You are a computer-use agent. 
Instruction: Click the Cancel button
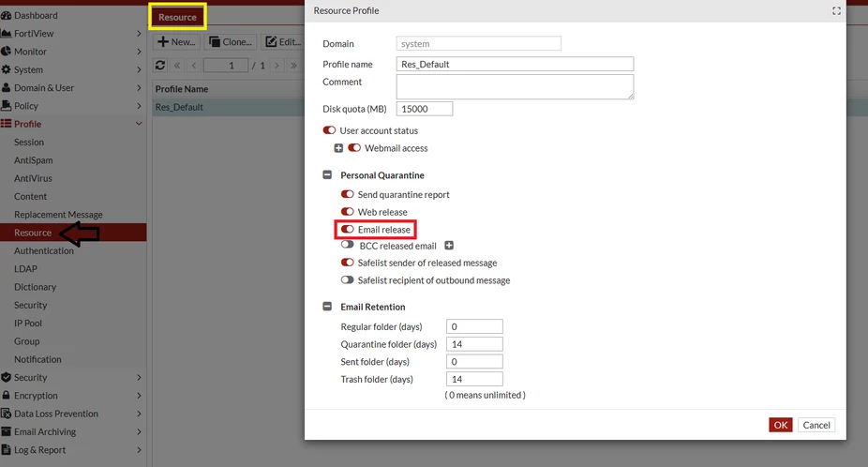tap(816, 425)
